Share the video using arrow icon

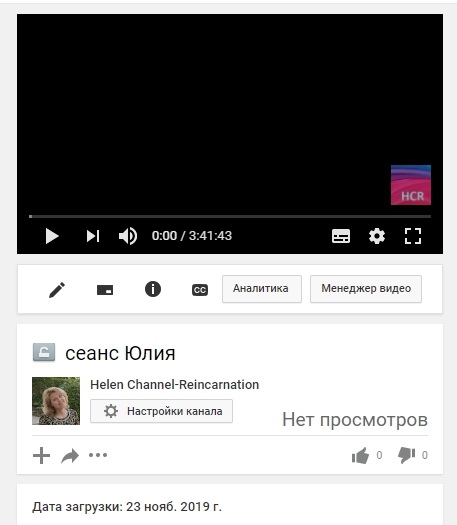click(x=70, y=455)
